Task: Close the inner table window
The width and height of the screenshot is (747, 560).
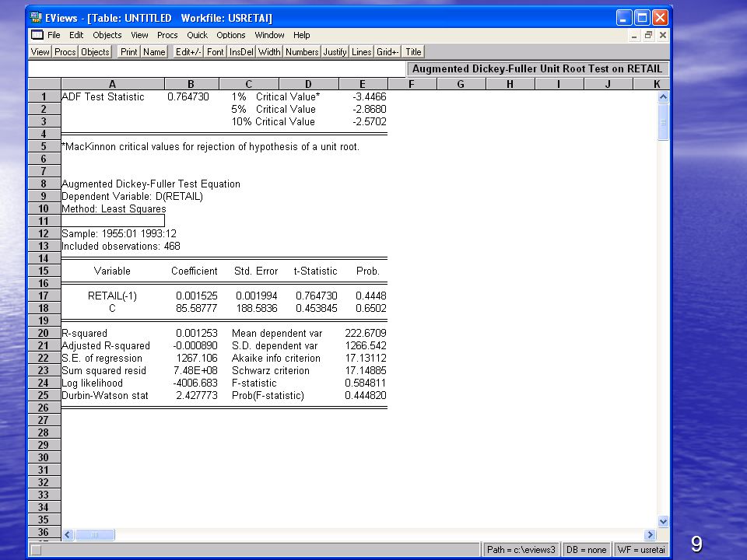Action: point(663,35)
